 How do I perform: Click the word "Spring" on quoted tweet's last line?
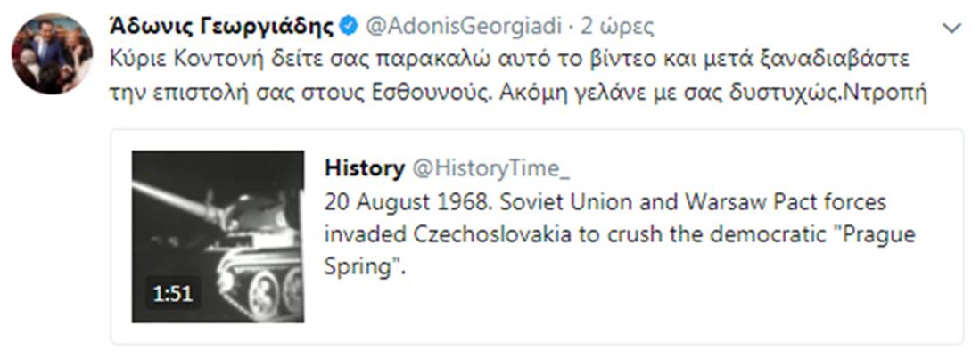[355, 266]
